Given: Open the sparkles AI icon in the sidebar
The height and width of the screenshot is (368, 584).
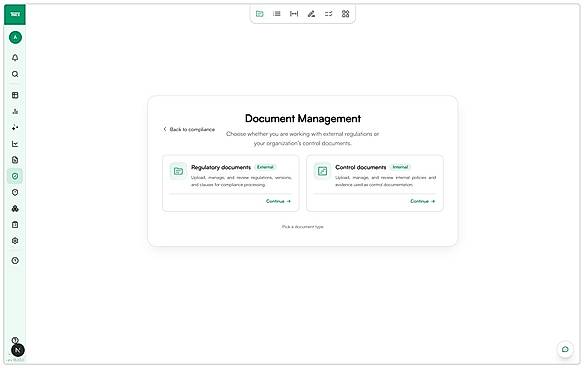Looking at the screenshot, I should 15,127.
